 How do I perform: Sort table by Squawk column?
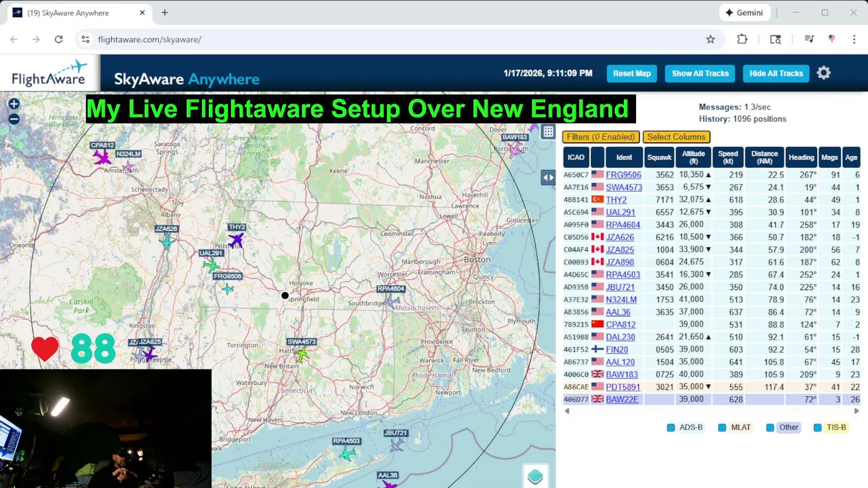[x=659, y=157]
